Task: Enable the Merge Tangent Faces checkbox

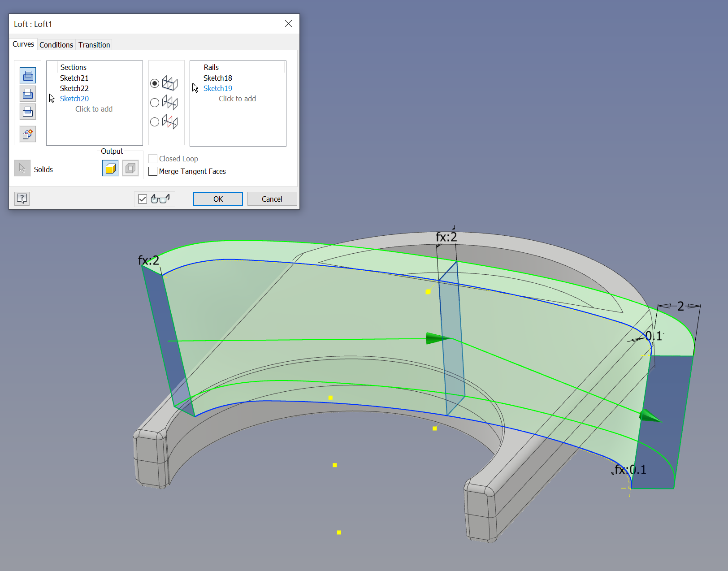Action: (153, 171)
